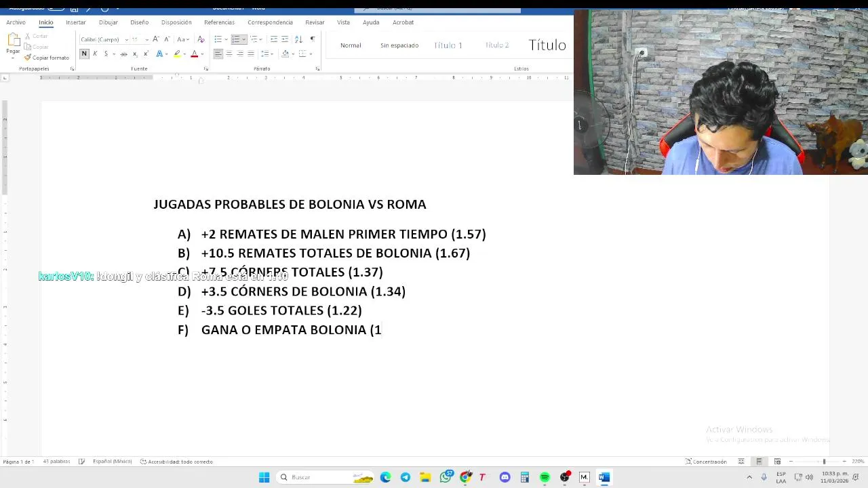This screenshot has height=488, width=868.
Task: Open line spacing options
Action: click(267, 54)
